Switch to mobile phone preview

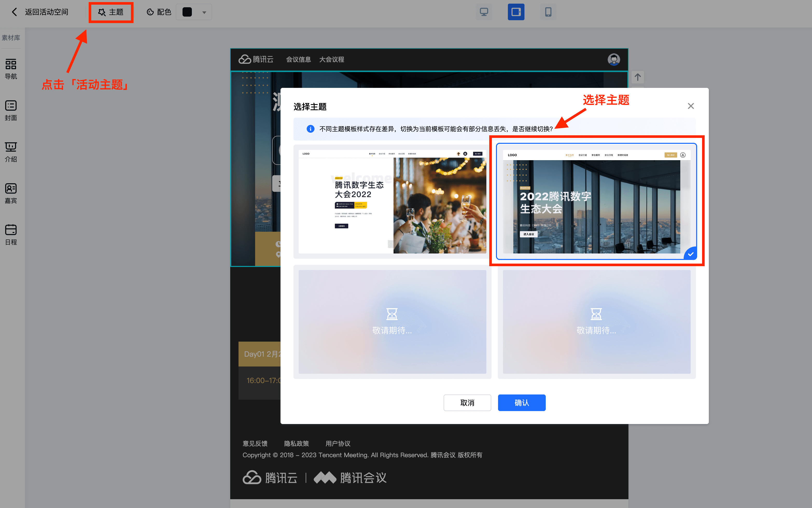point(548,12)
